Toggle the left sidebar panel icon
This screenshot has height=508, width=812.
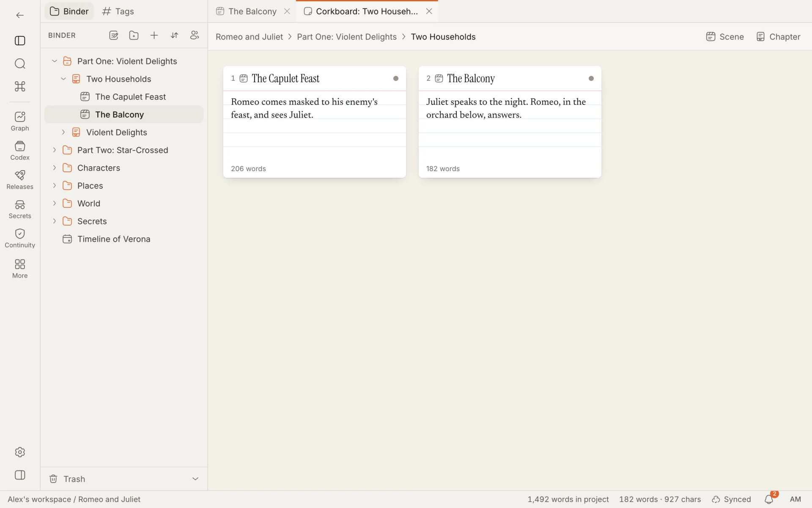click(20, 41)
